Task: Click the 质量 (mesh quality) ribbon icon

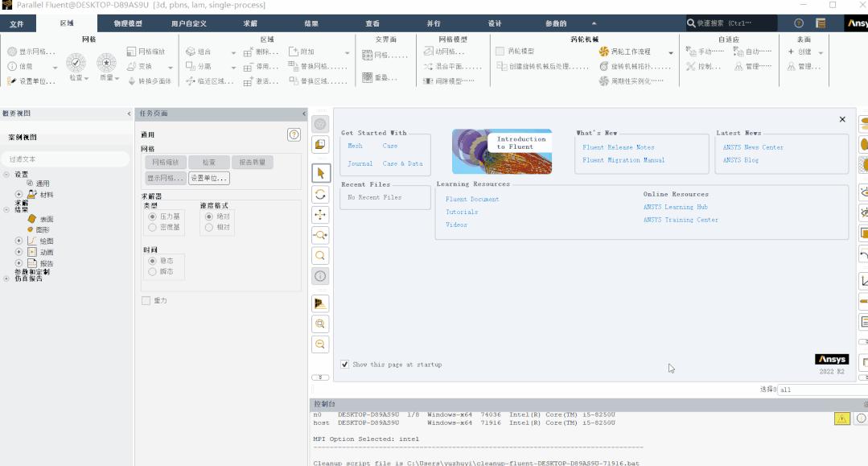Action: click(106, 63)
